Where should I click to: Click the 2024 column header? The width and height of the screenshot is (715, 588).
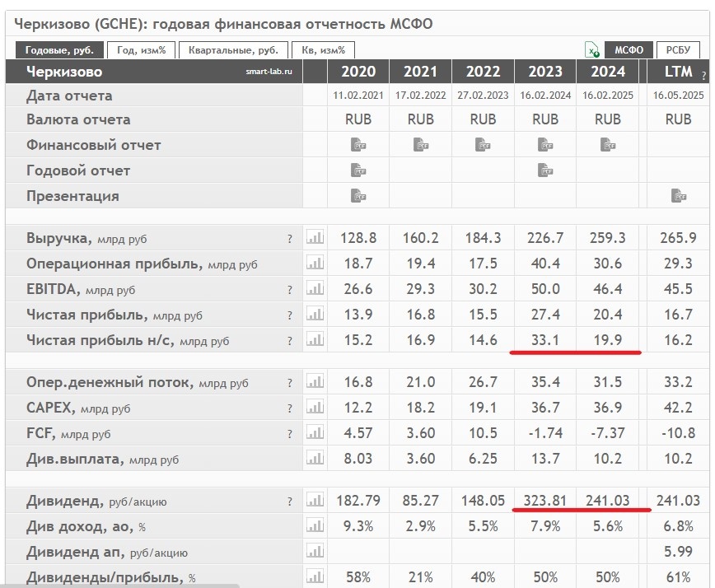(608, 72)
